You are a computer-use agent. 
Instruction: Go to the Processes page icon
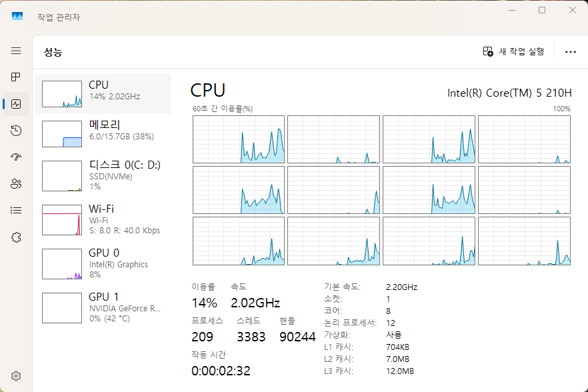pyautogui.click(x=16, y=77)
